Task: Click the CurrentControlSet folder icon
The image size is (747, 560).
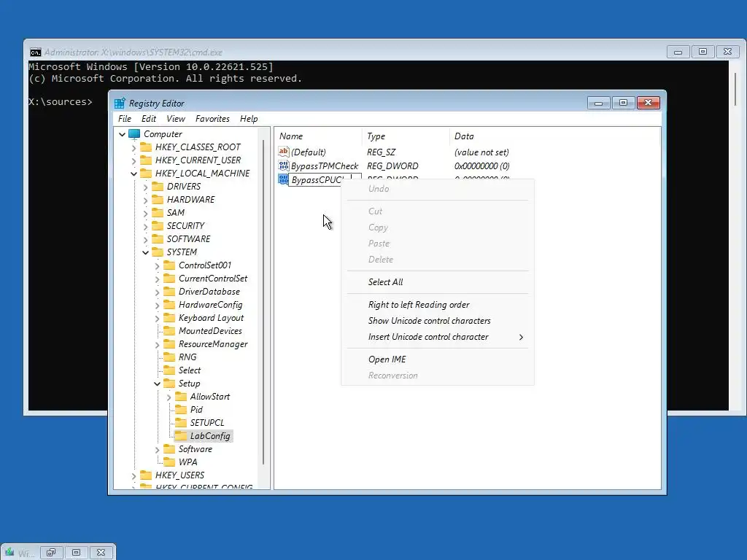Action: [169, 278]
